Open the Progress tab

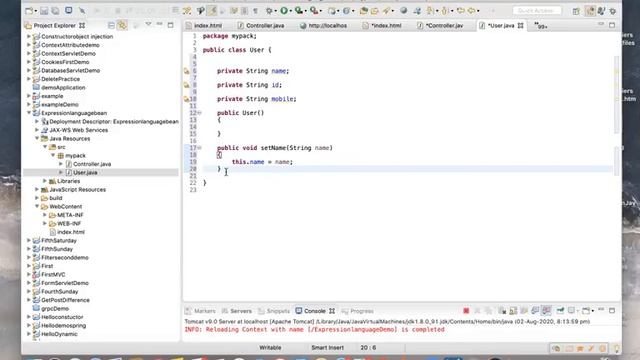click(358, 311)
